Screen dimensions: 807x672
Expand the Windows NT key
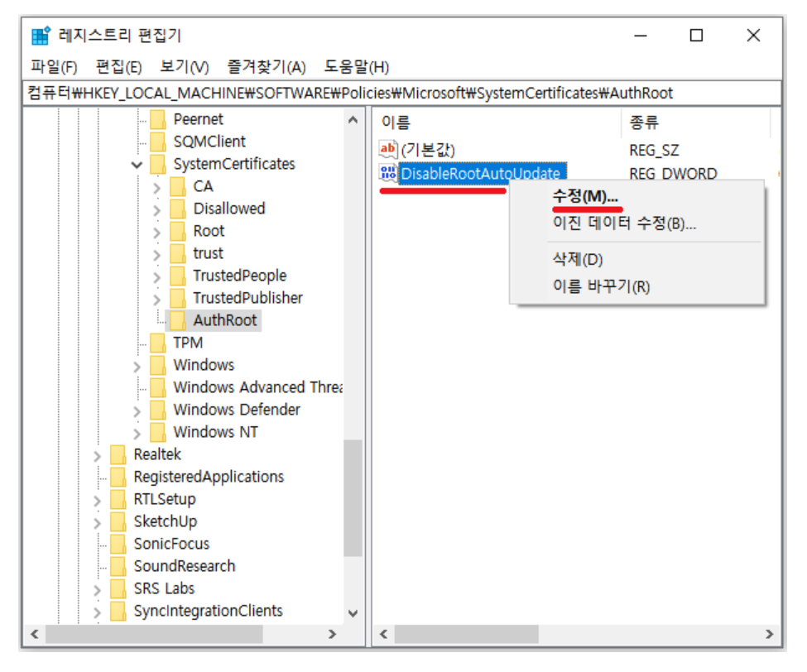[x=137, y=434]
